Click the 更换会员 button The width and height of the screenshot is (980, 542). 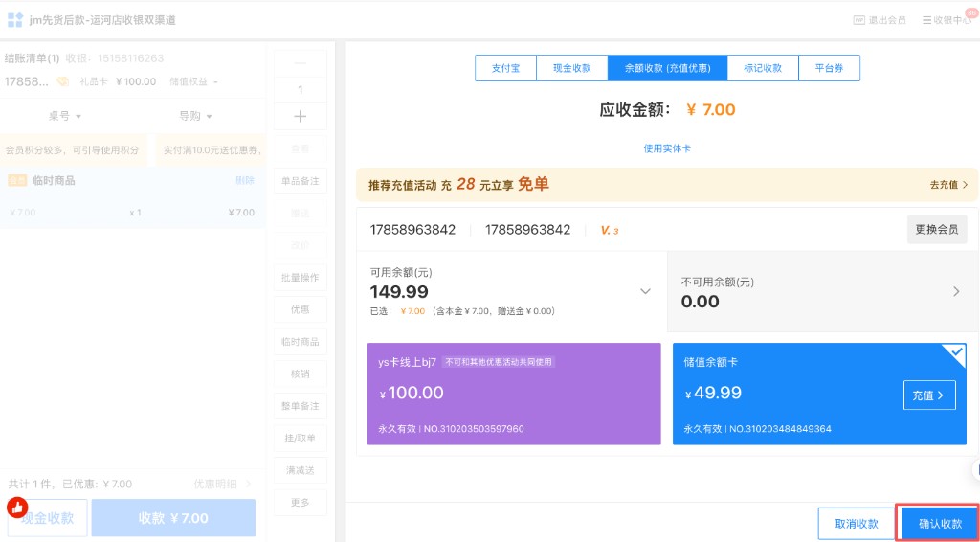pyautogui.click(x=936, y=230)
